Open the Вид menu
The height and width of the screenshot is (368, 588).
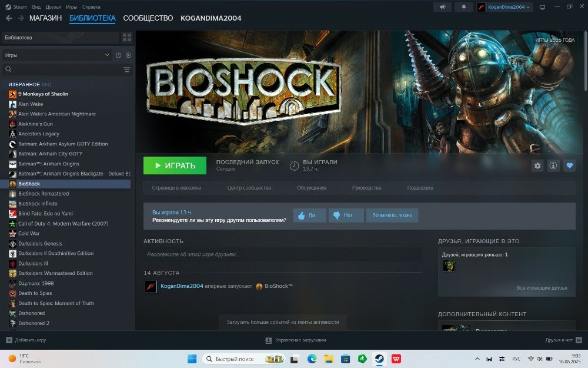36,7
